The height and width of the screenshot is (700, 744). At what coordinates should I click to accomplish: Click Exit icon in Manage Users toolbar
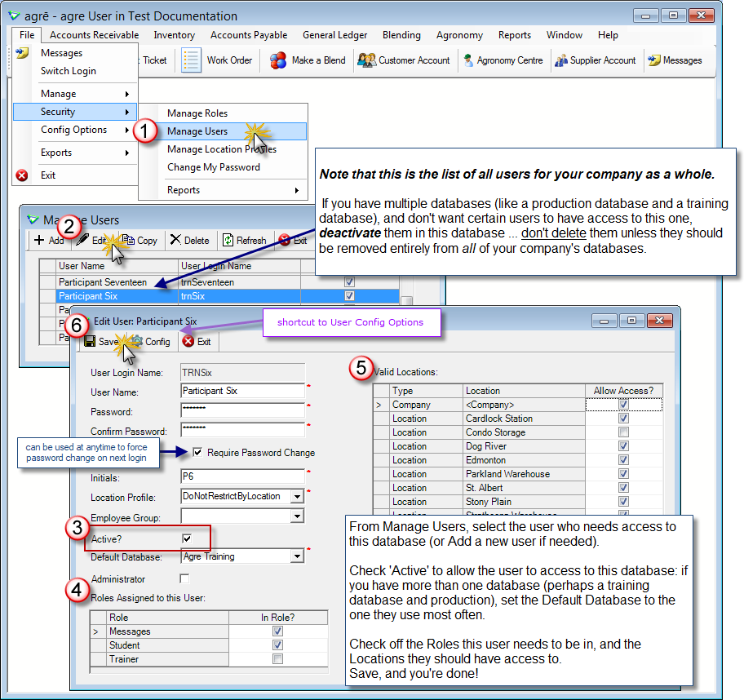pyautogui.click(x=285, y=240)
